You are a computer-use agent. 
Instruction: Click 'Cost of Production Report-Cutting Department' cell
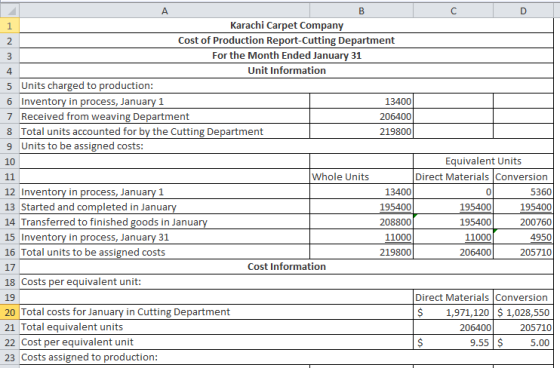[x=286, y=40]
